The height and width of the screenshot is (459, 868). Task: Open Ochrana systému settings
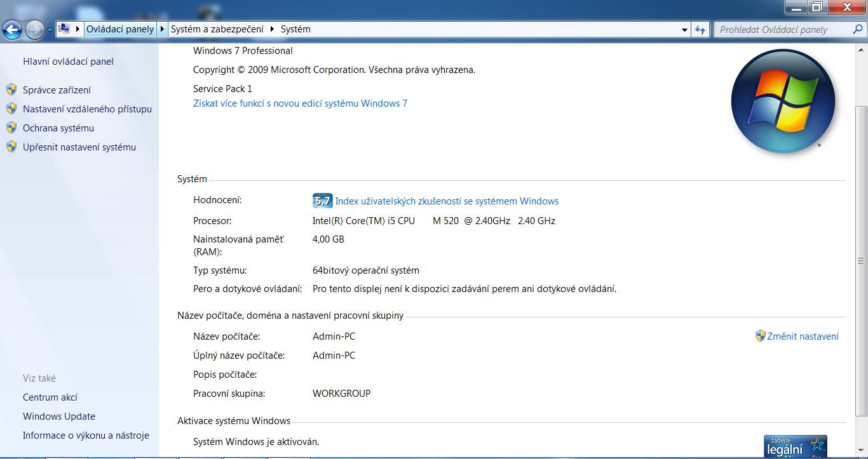(58, 128)
